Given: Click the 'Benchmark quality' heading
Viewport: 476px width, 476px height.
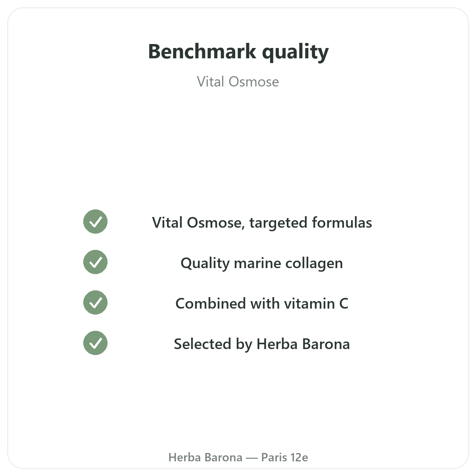Looking at the screenshot, I should click(238, 52).
